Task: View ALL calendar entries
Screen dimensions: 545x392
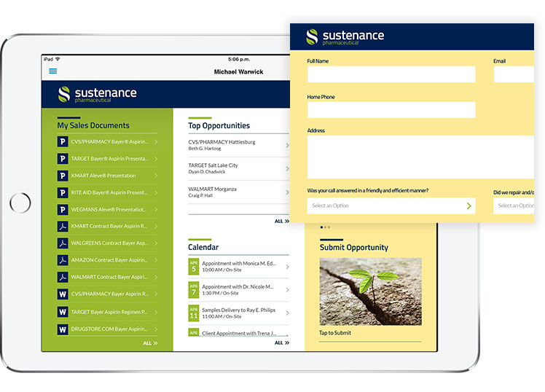Action: [x=281, y=342]
